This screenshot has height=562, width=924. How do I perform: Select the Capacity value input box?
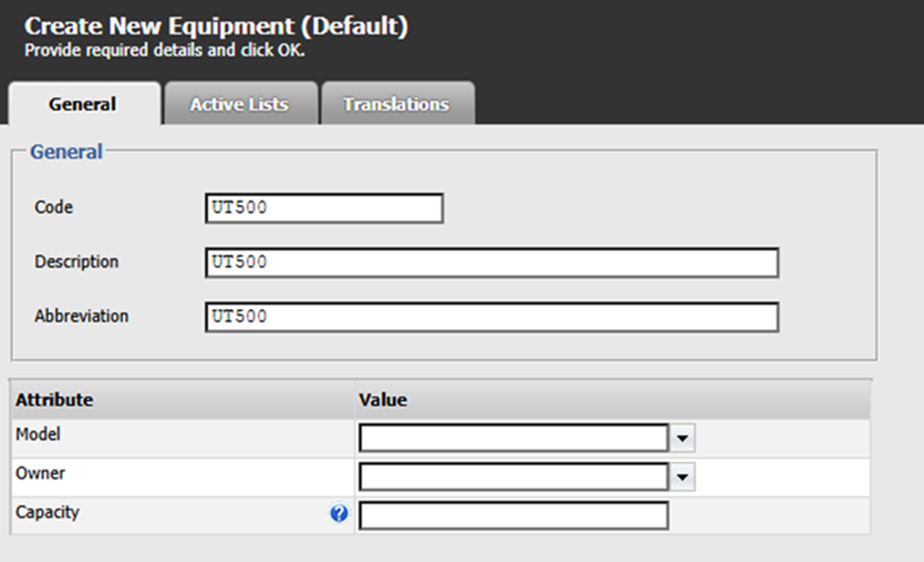pos(514,516)
